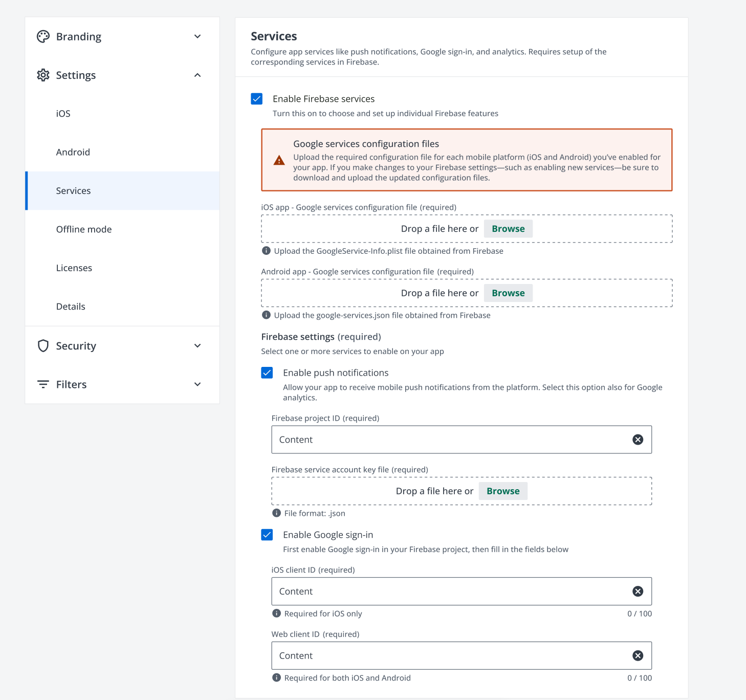Expand the Branding section chevron

click(198, 36)
